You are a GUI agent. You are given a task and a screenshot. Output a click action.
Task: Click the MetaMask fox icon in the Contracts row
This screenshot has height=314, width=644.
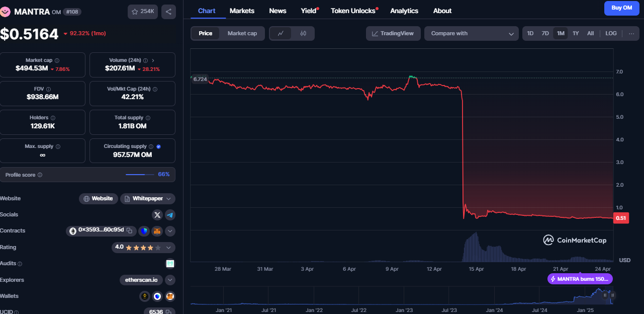point(157,231)
